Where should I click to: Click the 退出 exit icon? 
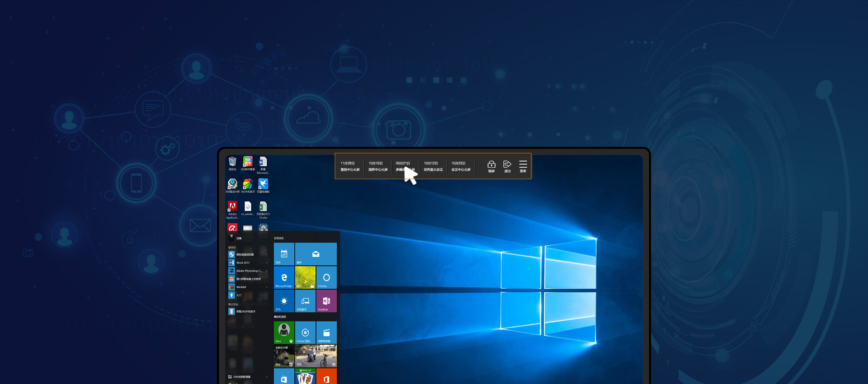[507, 166]
